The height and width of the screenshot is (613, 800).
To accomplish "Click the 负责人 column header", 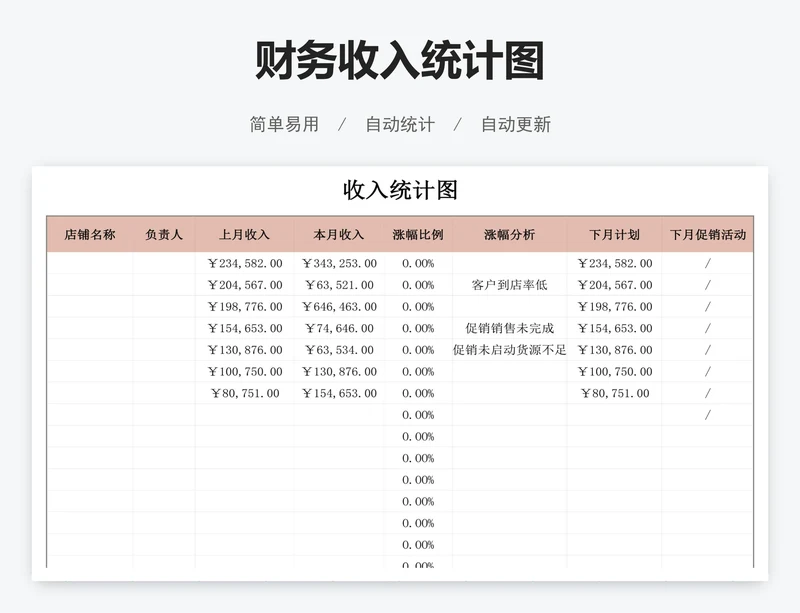I will [x=162, y=233].
